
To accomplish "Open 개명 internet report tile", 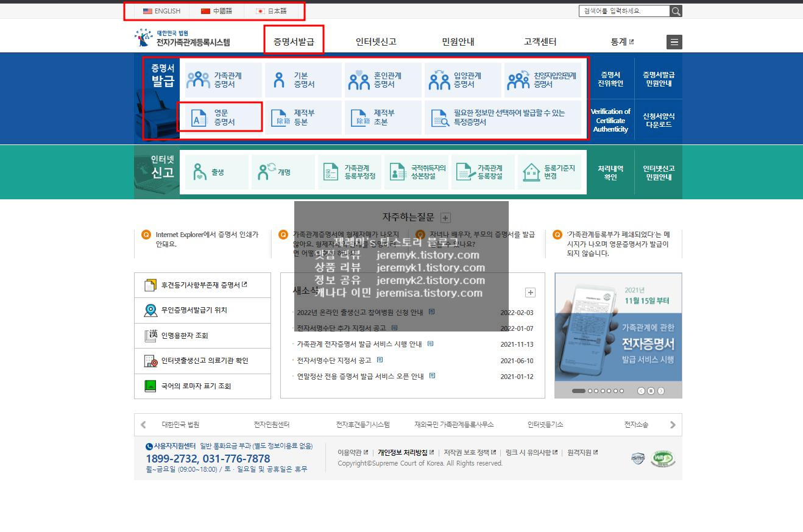I will [283, 172].
